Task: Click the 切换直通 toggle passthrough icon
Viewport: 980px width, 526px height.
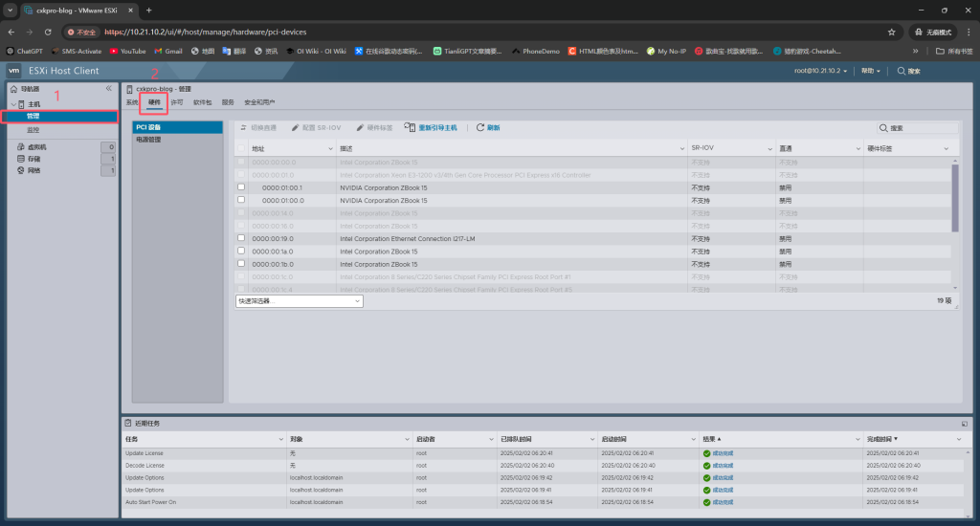Action: coord(244,127)
